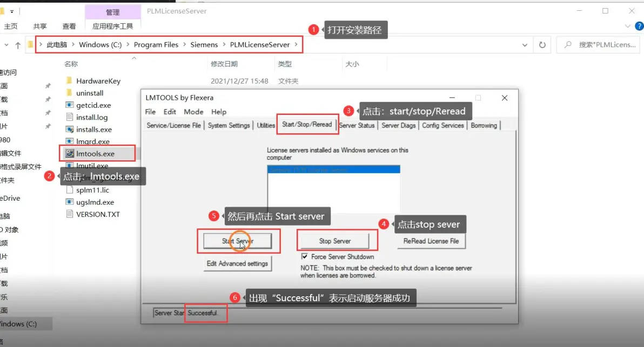Go to the Siemens folder in the breadcrumb
The height and width of the screenshot is (347, 644).
(204, 45)
